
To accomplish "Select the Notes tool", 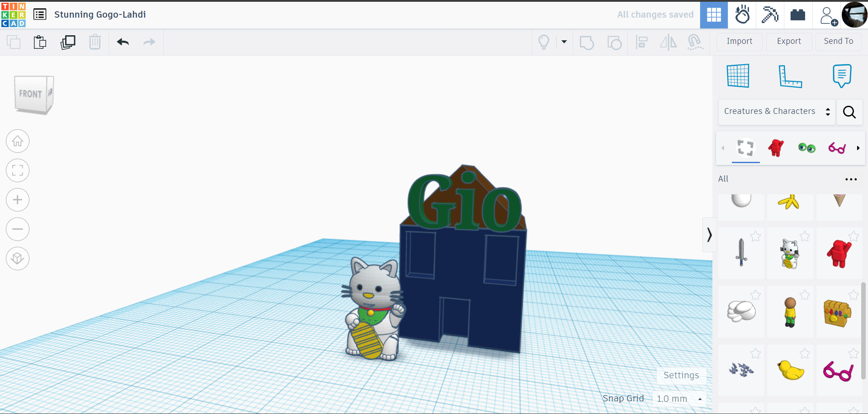I will pyautogui.click(x=842, y=75).
